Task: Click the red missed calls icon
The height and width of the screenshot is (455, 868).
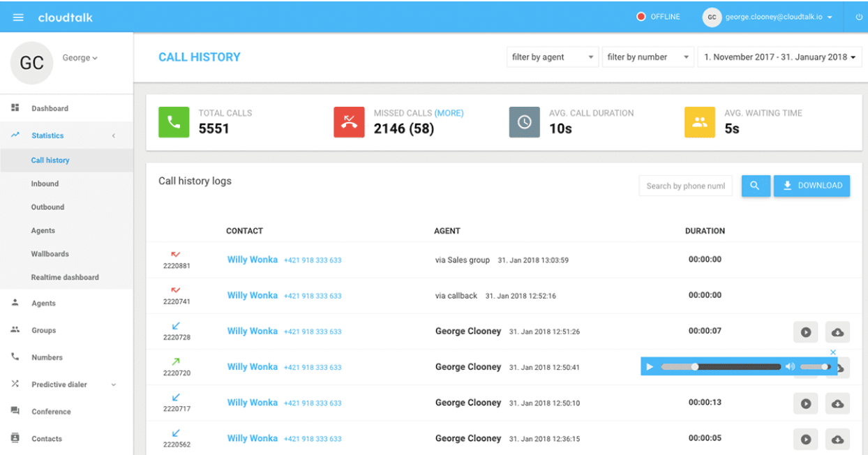Action: point(349,121)
